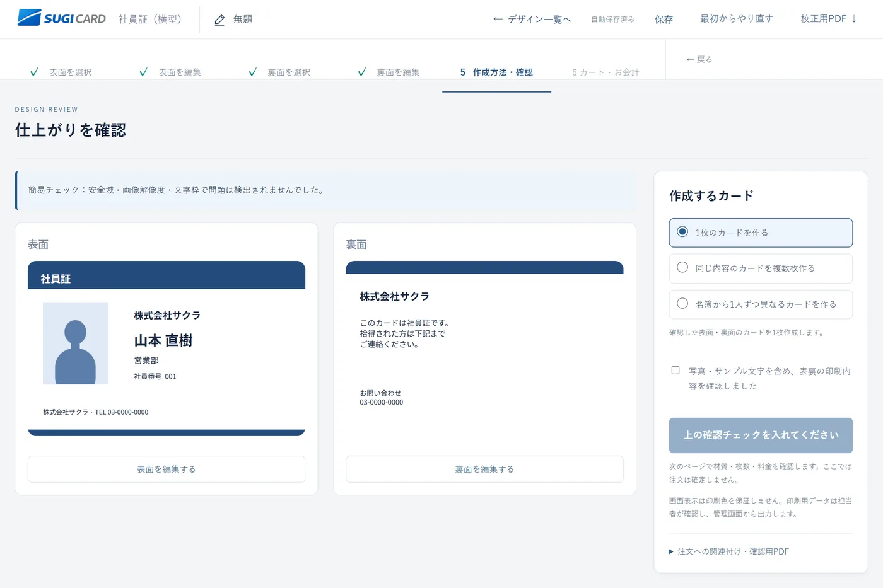The width and height of the screenshot is (883, 588).
Task: Click the employee photo placeholder on the front card
Action: [x=75, y=343]
